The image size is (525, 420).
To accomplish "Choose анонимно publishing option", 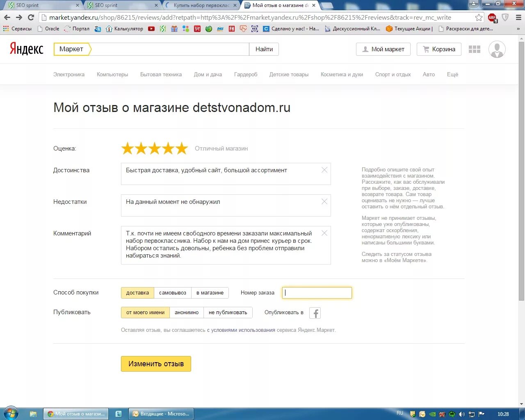I will coord(187,312).
